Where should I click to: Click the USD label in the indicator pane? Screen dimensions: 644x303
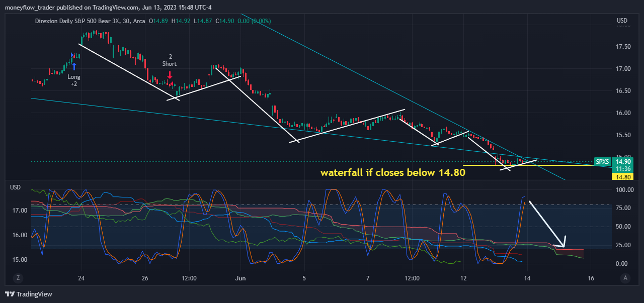[16, 187]
